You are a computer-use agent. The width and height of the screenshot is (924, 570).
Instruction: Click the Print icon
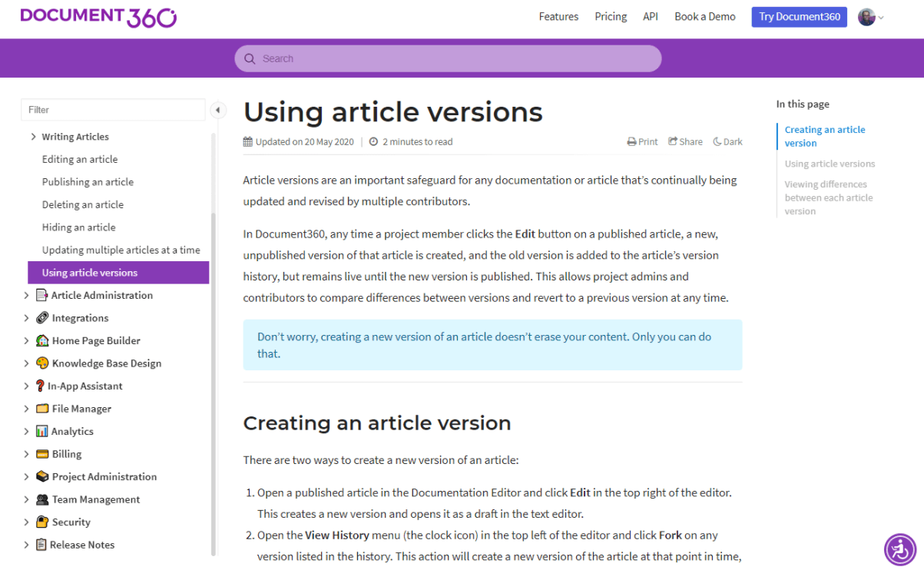631,142
